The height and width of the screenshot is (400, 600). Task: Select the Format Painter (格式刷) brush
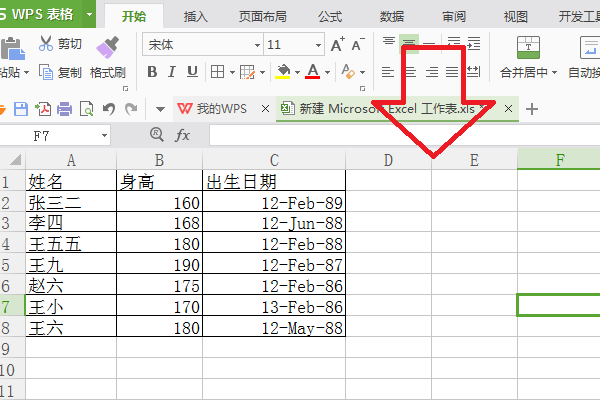[108, 47]
